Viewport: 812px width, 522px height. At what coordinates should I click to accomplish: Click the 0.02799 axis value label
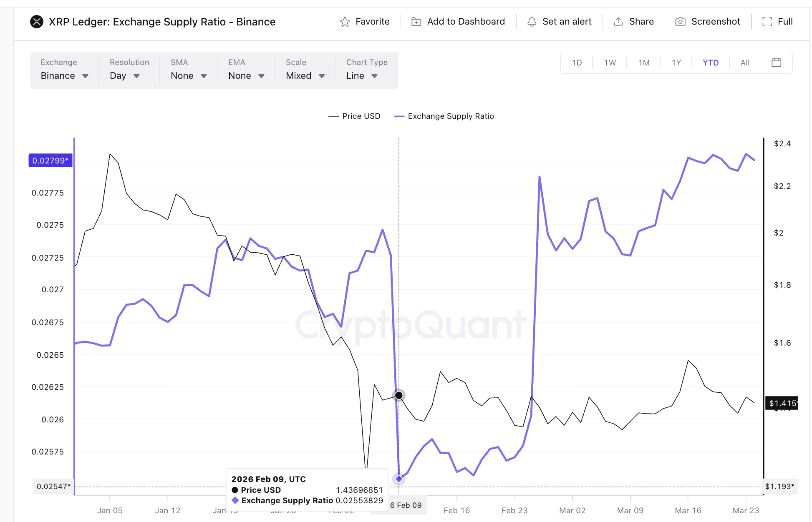tap(50, 160)
